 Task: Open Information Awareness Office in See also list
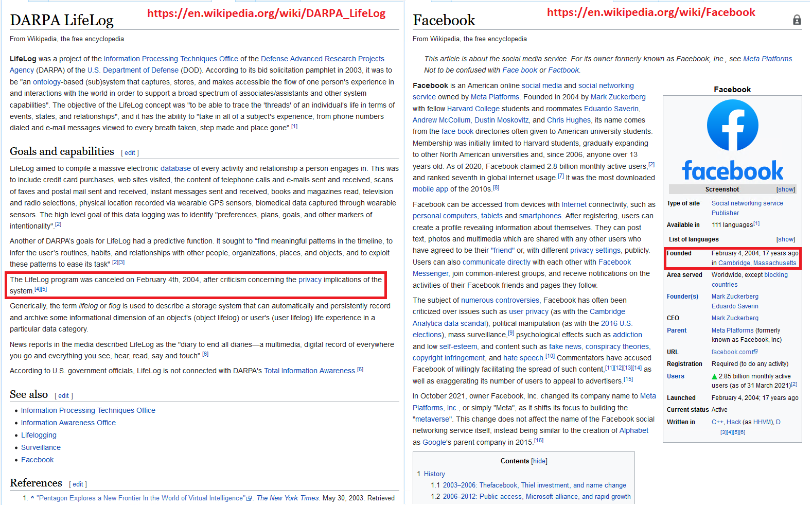point(68,423)
